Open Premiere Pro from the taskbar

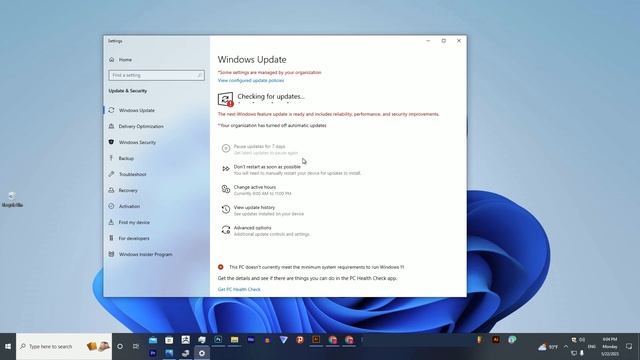point(153,353)
